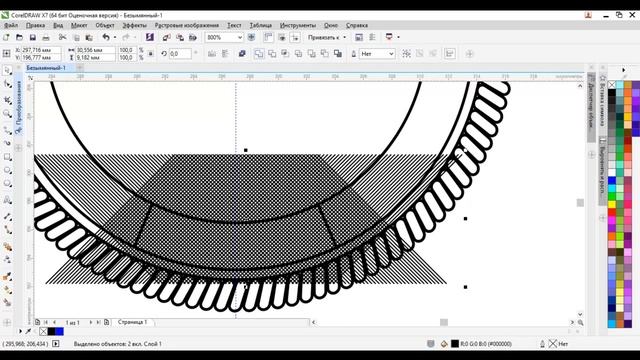Toggle Full-Screen Preview button
This screenshot has height=360, width=640.
click(251, 38)
